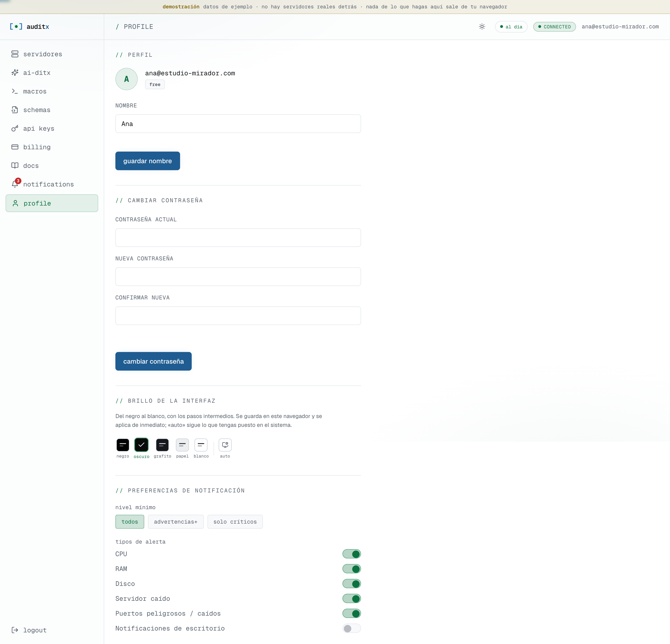Open api keys key icon
670x644 pixels.
(x=15, y=129)
